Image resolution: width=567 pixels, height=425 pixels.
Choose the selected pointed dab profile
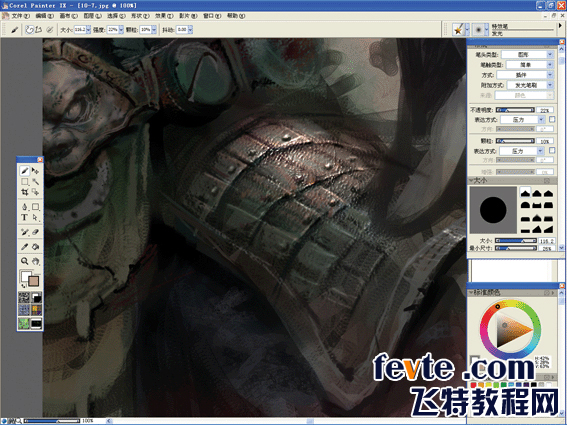pyautogui.click(x=525, y=193)
